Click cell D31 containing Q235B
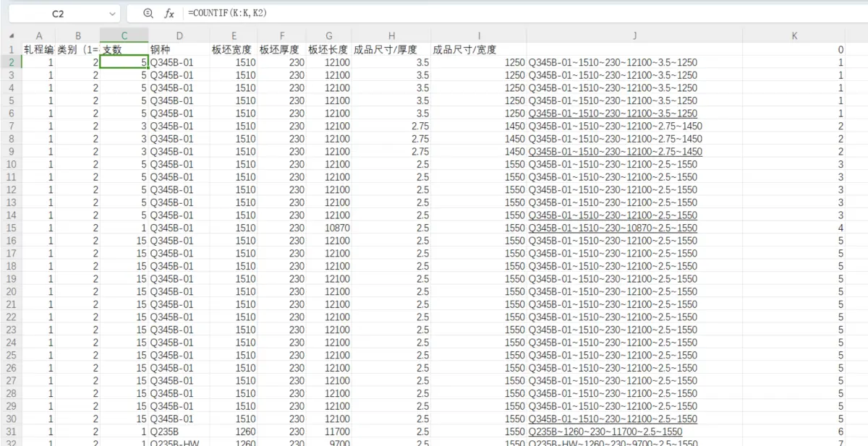The image size is (868, 446). (179, 432)
